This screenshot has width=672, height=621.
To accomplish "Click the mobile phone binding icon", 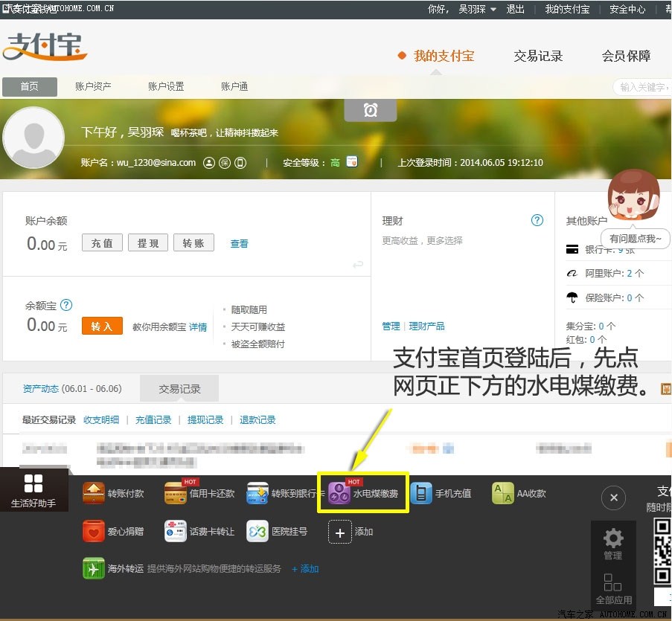I will pos(240,163).
